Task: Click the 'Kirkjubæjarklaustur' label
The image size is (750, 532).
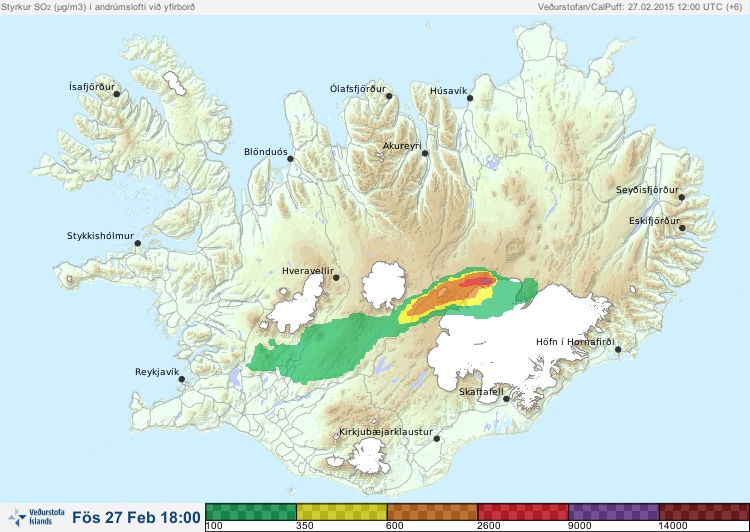Action: pyautogui.click(x=386, y=432)
